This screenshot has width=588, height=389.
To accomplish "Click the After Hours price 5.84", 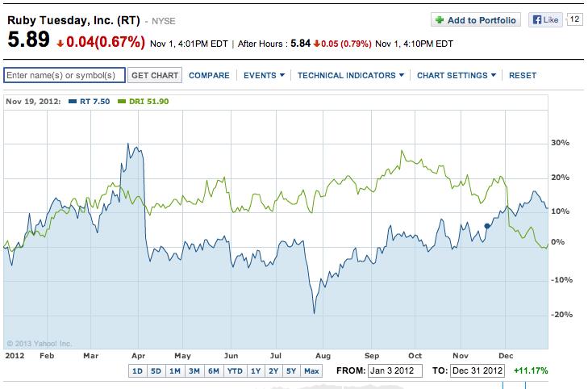I will (300, 44).
